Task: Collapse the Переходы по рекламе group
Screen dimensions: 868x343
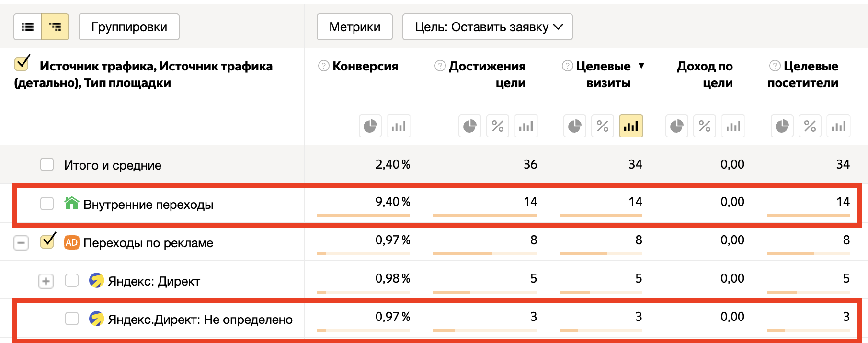Action: click(x=21, y=243)
